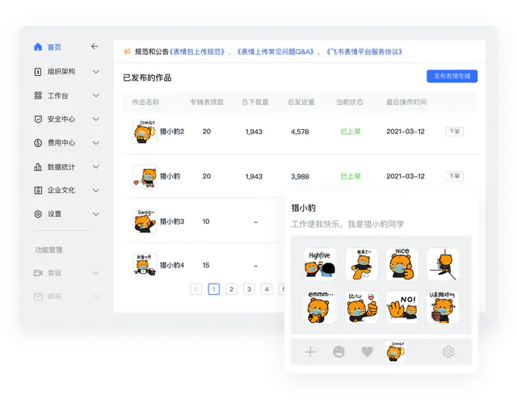Click the previous page arrow
517x420 pixels.
195,289
